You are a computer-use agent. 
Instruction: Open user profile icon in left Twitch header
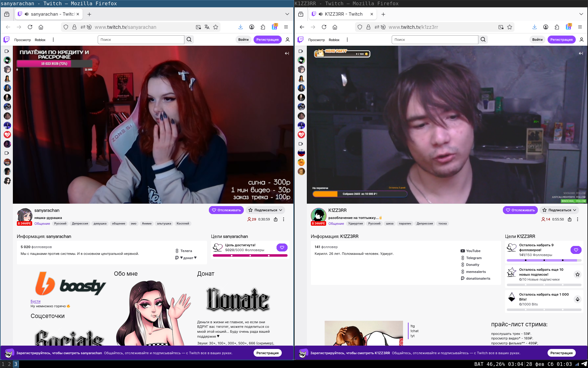pos(288,40)
